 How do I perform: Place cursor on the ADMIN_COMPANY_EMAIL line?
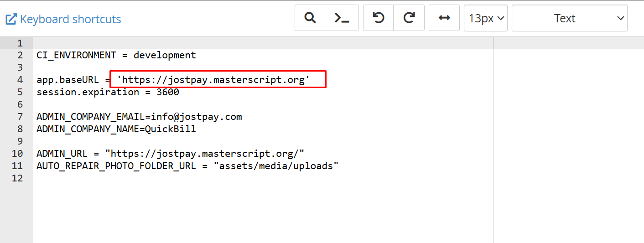tap(139, 117)
